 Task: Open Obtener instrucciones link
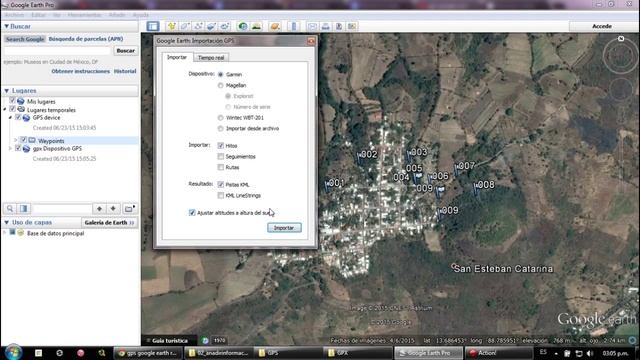(x=80, y=71)
